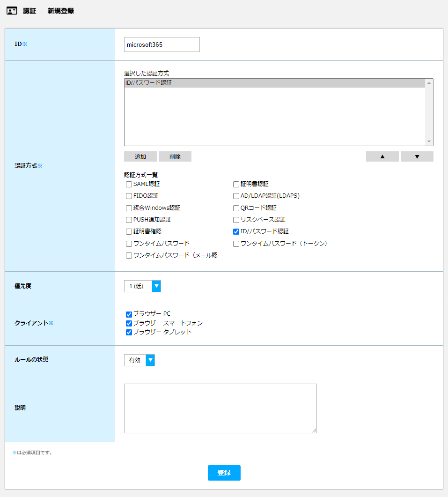Click the 追加 button
This screenshot has width=448, height=497.
coord(140,156)
